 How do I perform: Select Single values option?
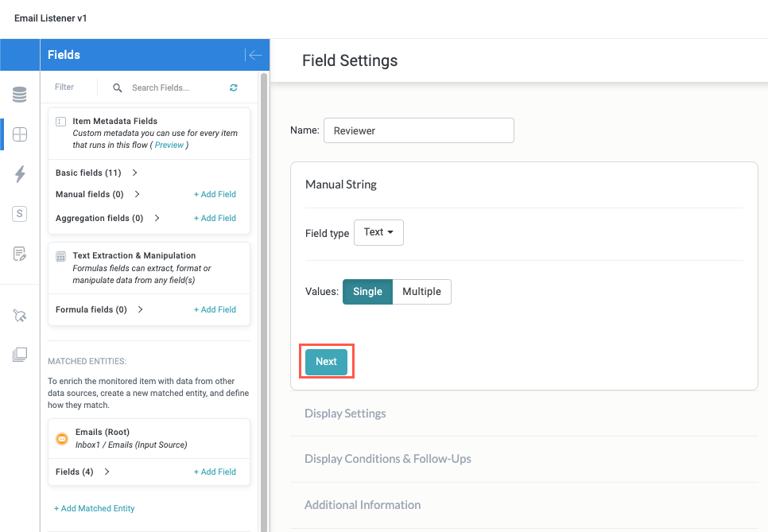367,292
